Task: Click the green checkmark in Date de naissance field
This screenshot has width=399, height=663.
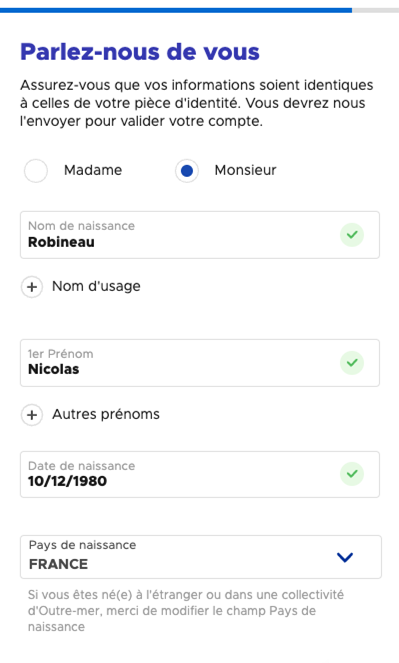Action: (352, 474)
